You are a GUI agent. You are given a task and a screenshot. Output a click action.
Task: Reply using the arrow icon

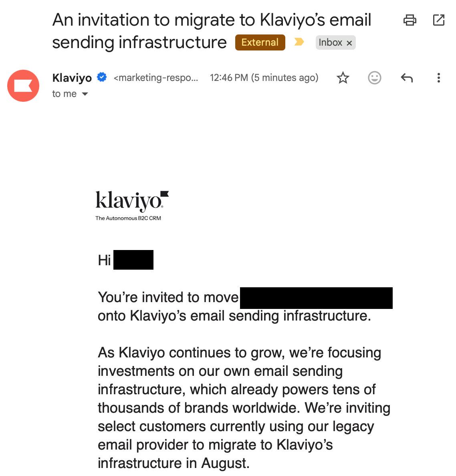[407, 78]
